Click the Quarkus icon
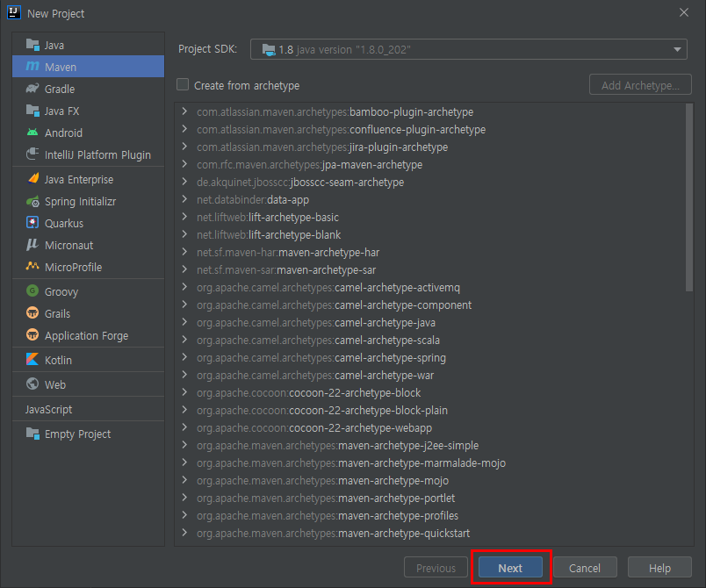The width and height of the screenshot is (706, 588). point(32,223)
